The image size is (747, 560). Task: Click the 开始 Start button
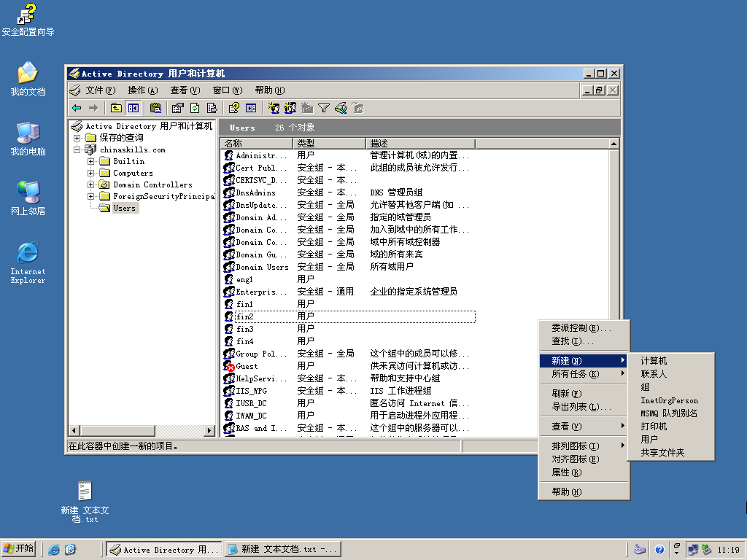click(19, 549)
